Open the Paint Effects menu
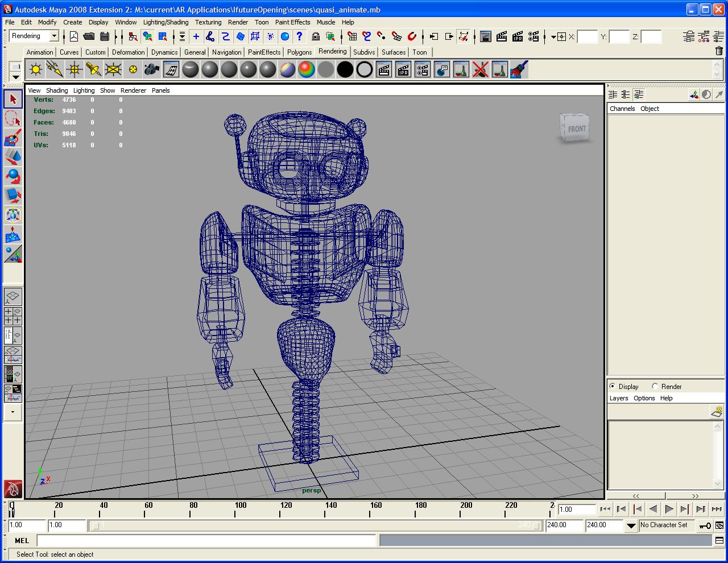728x563 pixels. (292, 22)
